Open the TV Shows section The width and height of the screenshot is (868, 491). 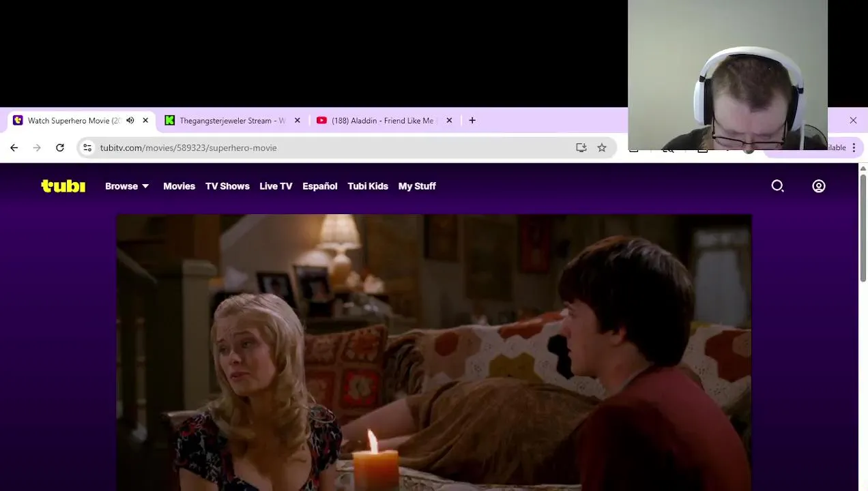pos(227,186)
